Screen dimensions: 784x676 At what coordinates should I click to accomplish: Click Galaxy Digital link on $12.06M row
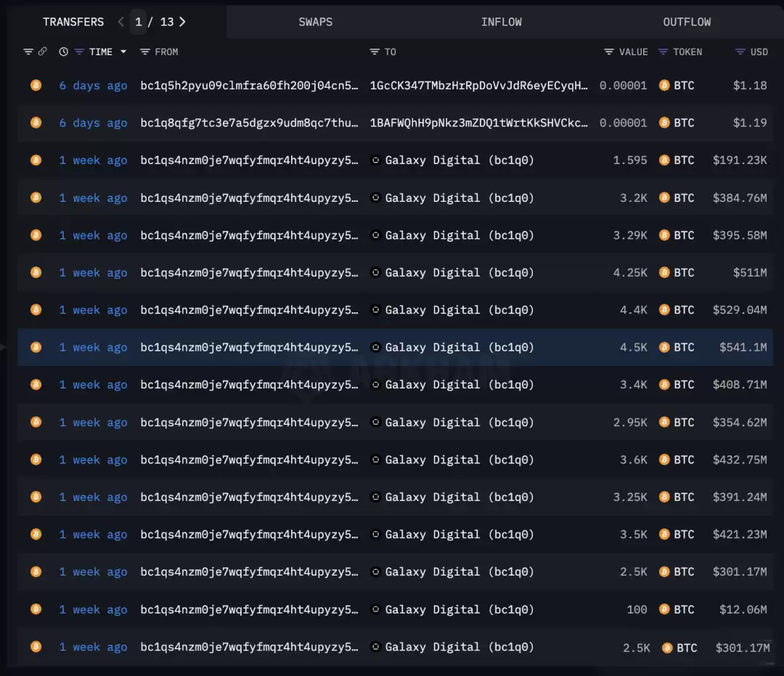click(x=459, y=610)
